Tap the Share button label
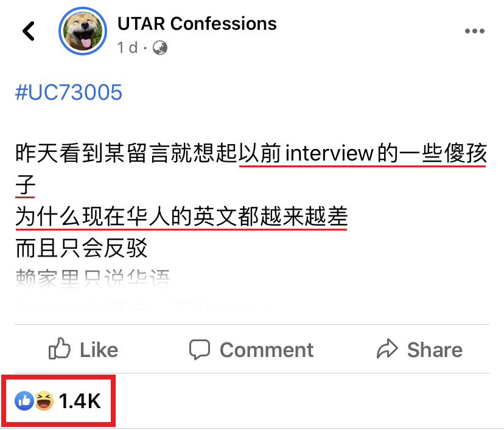Viewport: 504px width, 430px height. click(435, 350)
